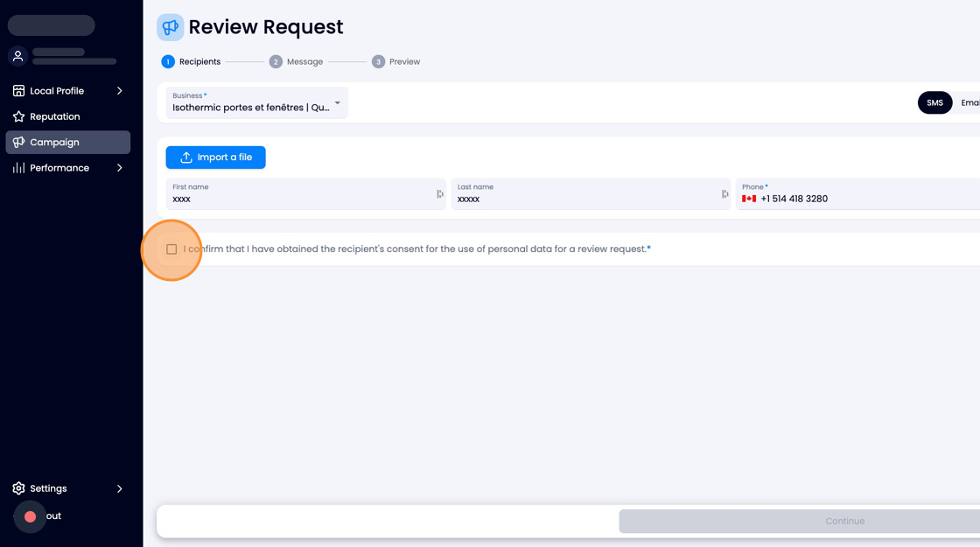The width and height of the screenshot is (980, 547).
Task: Expand the Settings chevron
Action: pos(119,488)
